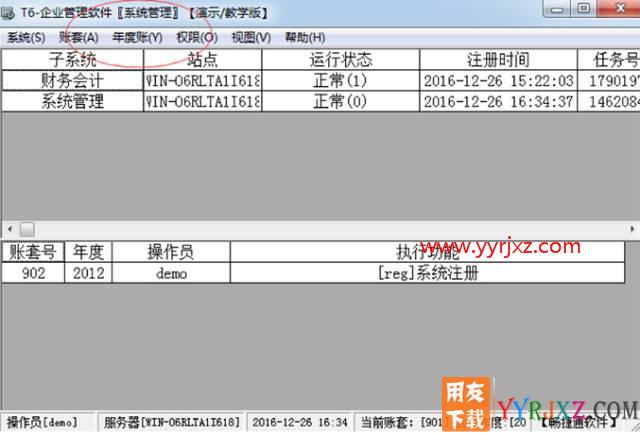The width and height of the screenshot is (640, 434).
Task: Click the horizontal scrollbar right arrow
Action: click(632, 229)
